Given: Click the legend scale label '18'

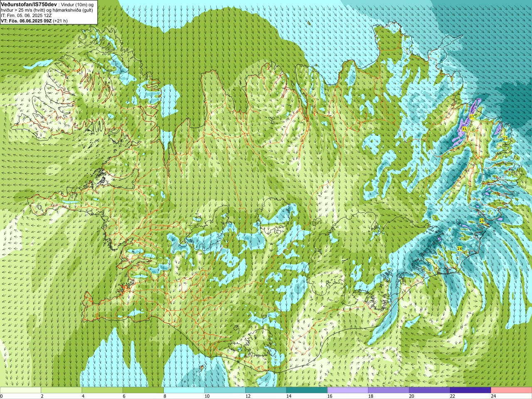Looking at the screenshot, I should pyautogui.click(x=371, y=396).
